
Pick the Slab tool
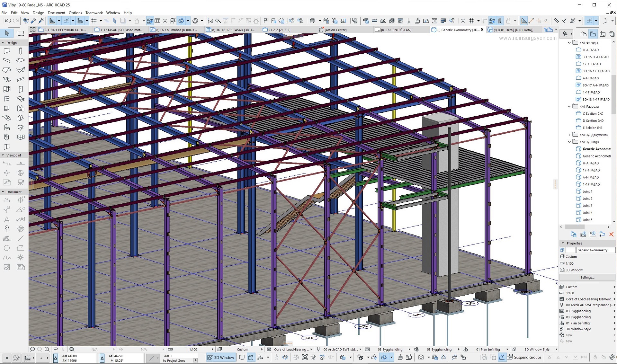pyautogui.click(x=21, y=60)
